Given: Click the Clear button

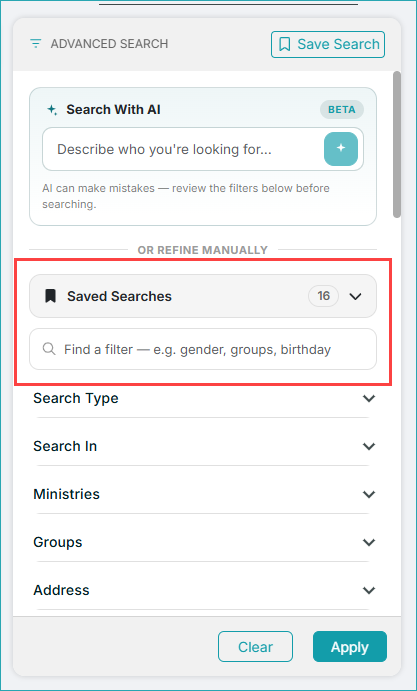Looking at the screenshot, I should [x=255, y=646].
